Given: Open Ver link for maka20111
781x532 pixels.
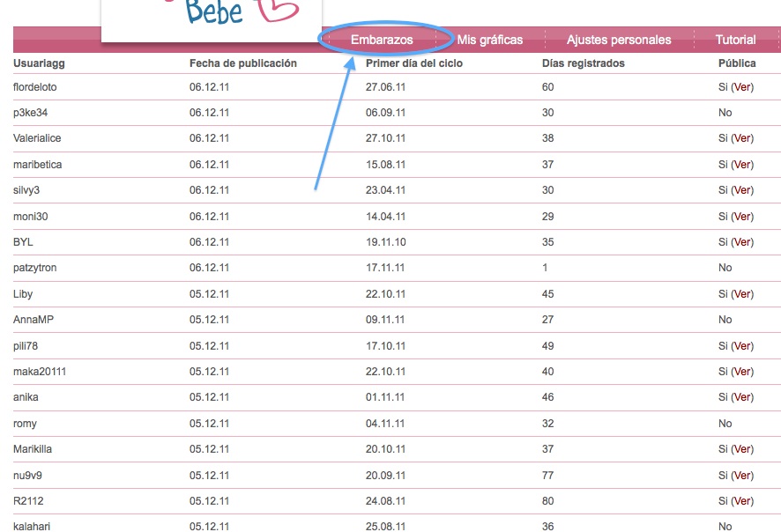Looking at the screenshot, I should point(742,372).
